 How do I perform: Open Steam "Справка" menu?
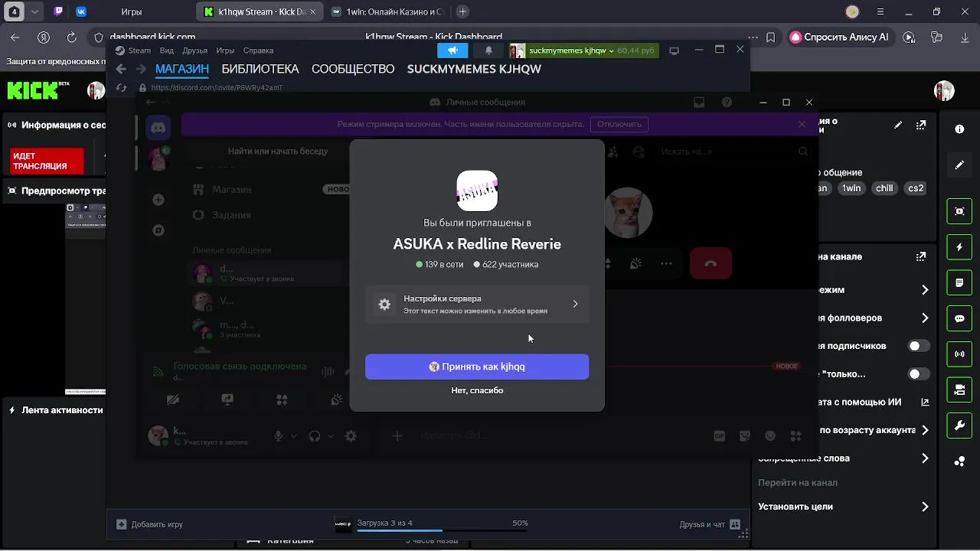(x=258, y=51)
